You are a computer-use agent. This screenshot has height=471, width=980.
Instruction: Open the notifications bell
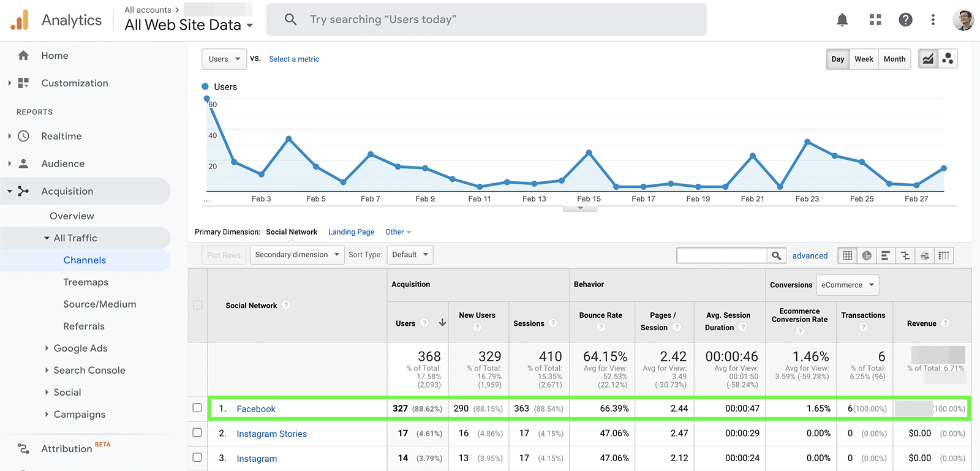tap(842, 20)
